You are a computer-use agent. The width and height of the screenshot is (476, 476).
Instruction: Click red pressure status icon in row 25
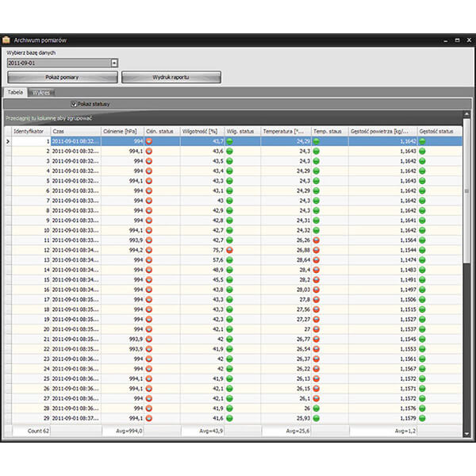point(149,378)
